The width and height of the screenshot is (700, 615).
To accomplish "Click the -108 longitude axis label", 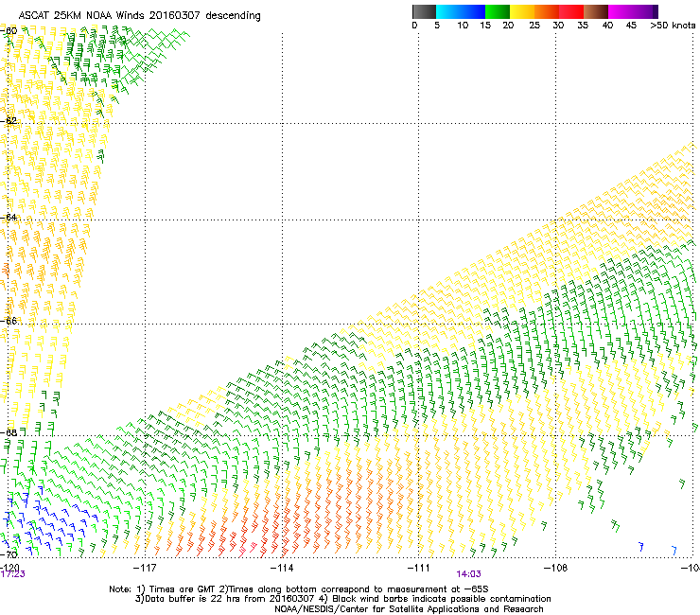I will tap(555, 568).
